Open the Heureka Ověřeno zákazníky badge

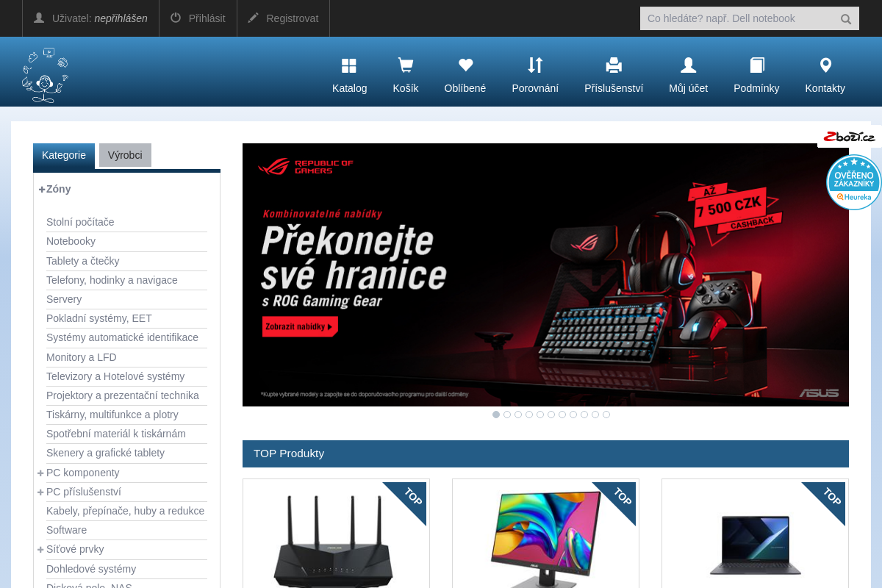(853, 182)
